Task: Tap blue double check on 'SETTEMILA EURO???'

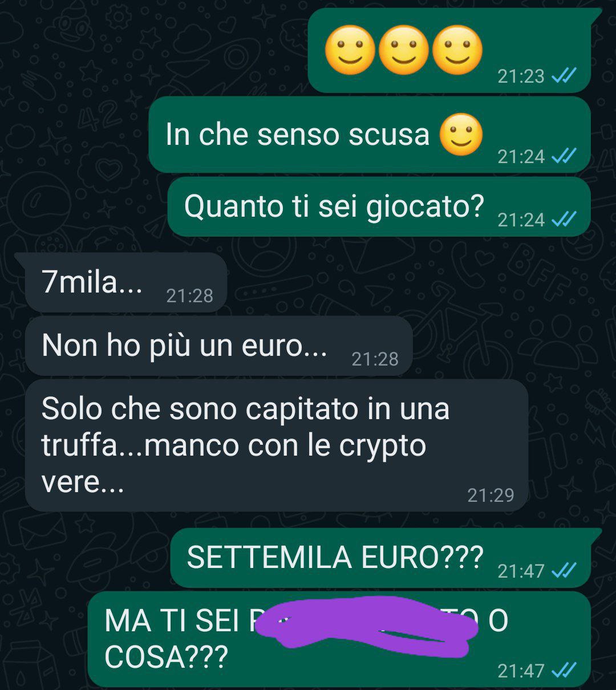Action: [565, 570]
